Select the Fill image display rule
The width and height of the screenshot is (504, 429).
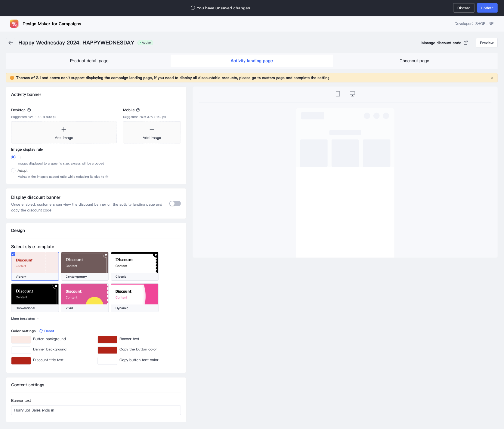click(13, 157)
